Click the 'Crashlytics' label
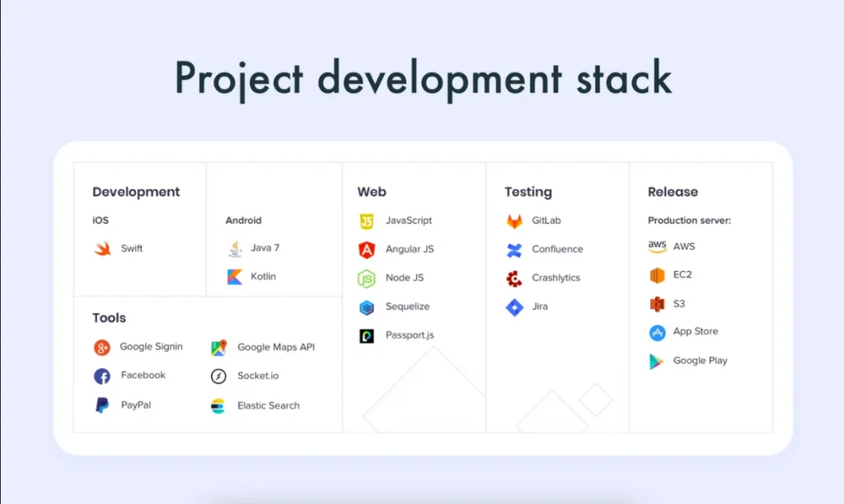844x504 pixels. pyautogui.click(x=556, y=278)
